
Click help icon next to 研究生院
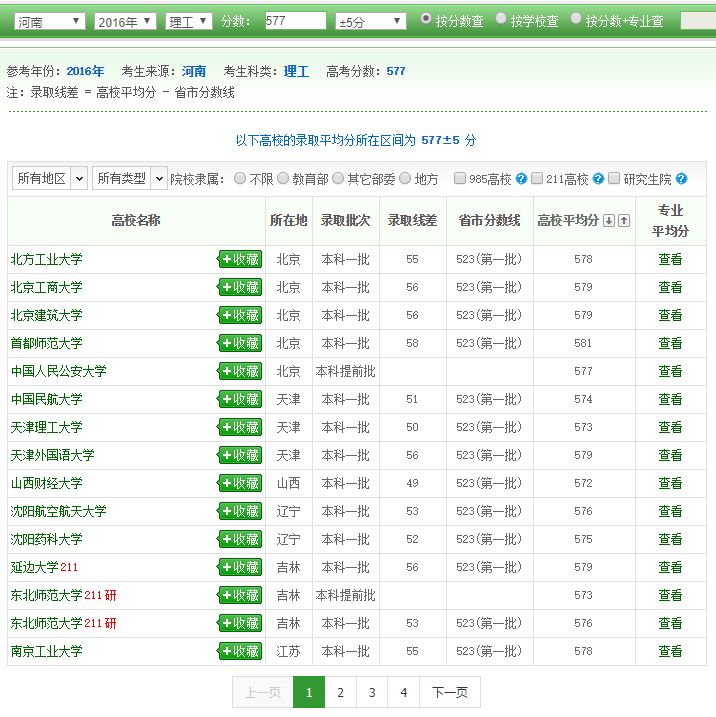click(681, 179)
